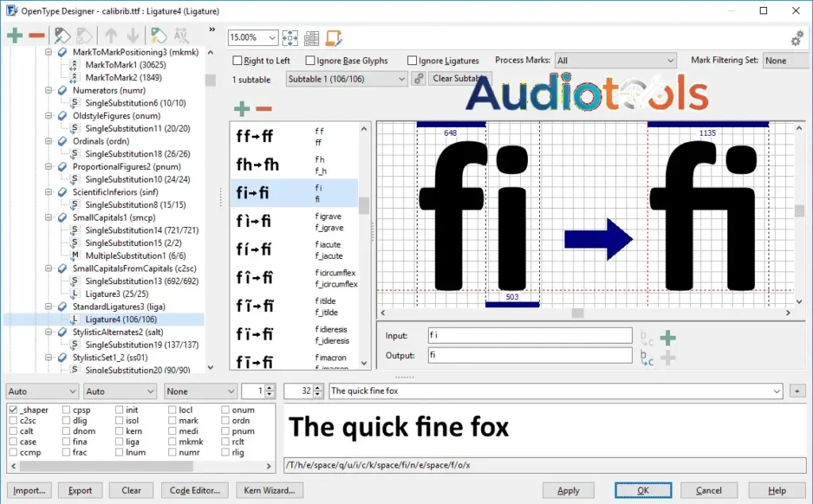Image resolution: width=813 pixels, height=504 pixels.
Task: Click the Clear Subtable button
Action: [x=460, y=79]
